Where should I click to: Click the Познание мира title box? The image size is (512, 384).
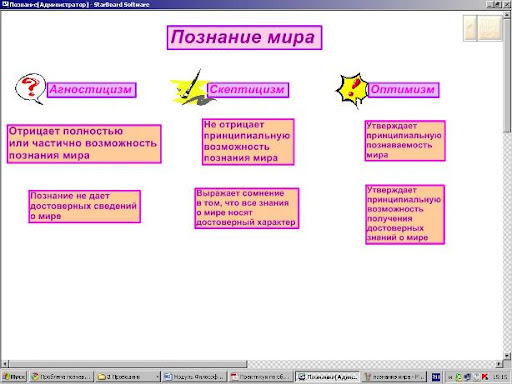coord(244,37)
